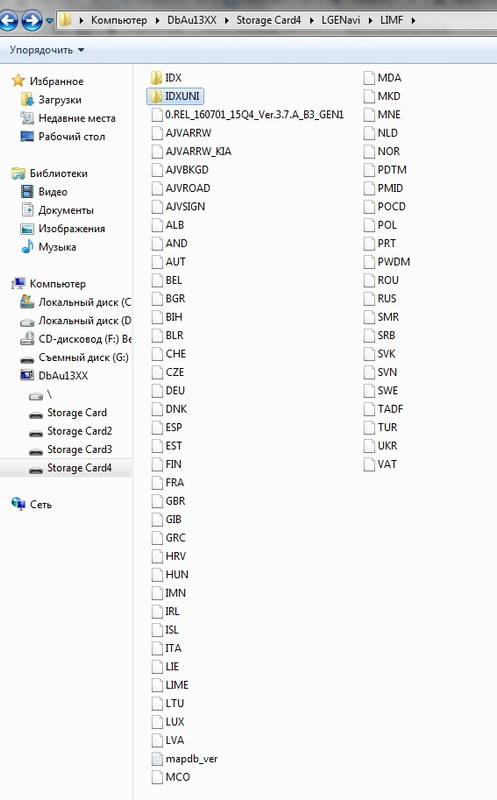
Task: Select the CHE file
Action: 176,354
